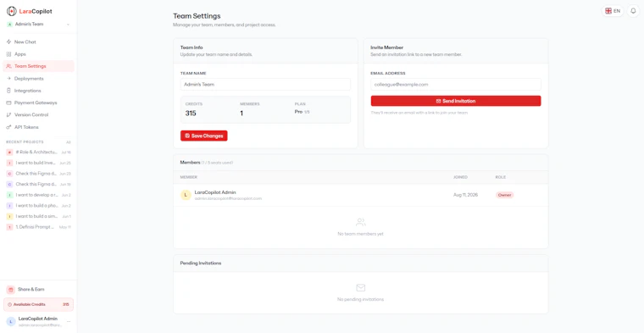Open the '# Role & Architectu...' project
The width and height of the screenshot is (644, 333).
[x=38, y=152]
